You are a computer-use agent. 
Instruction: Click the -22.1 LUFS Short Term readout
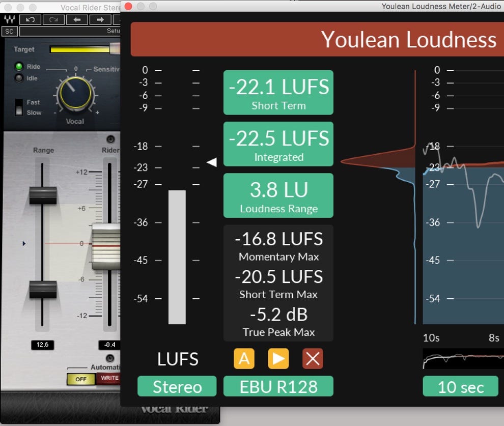click(278, 93)
